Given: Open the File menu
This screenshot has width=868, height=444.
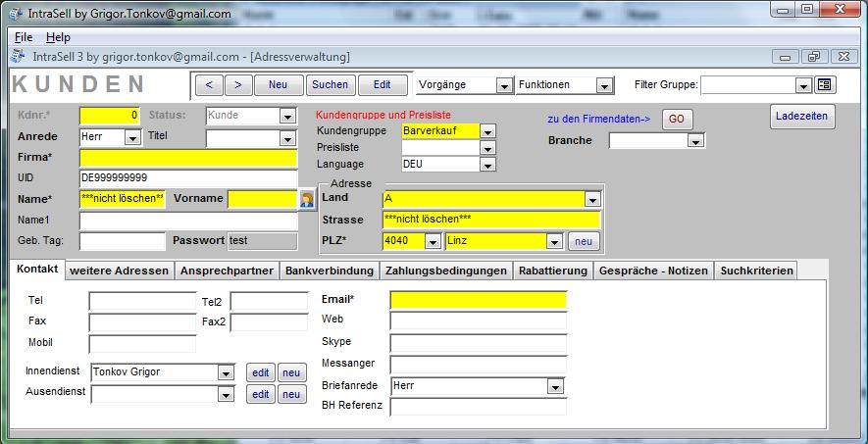Looking at the screenshot, I should (x=24, y=37).
